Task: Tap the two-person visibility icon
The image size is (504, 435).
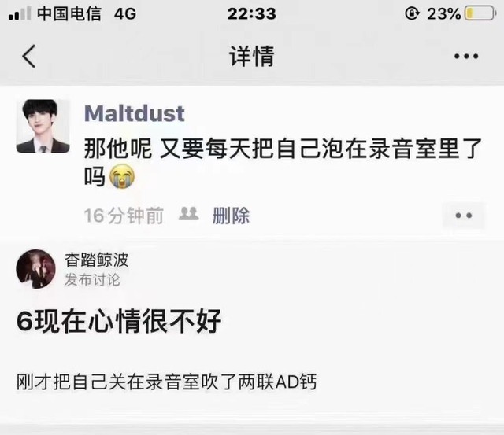Action: (189, 214)
